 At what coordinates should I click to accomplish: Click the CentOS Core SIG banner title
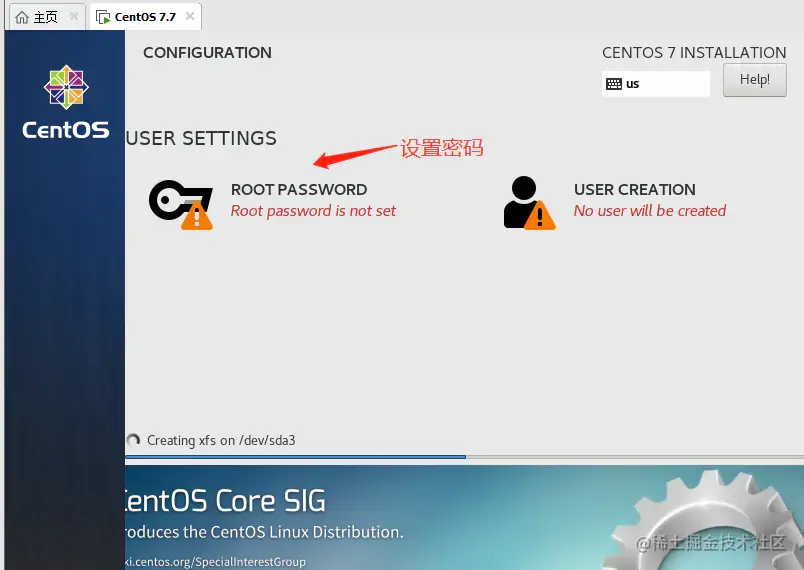[226, 501]
